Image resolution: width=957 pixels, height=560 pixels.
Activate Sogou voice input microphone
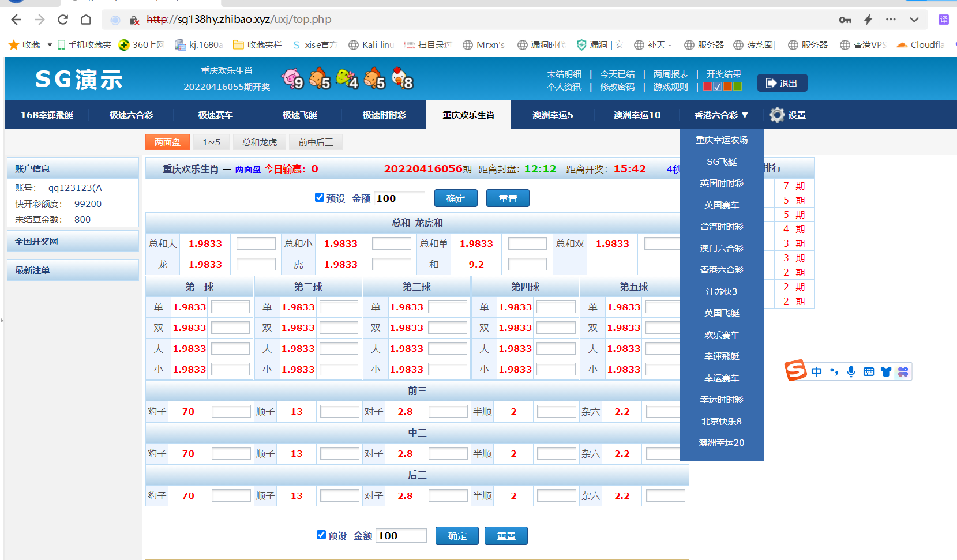851,371
